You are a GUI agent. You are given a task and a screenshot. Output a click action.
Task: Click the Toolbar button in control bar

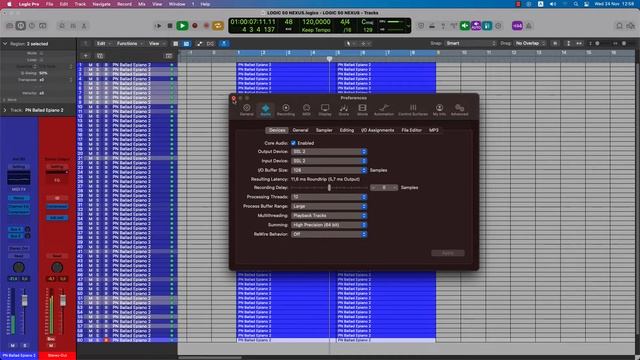42,26
